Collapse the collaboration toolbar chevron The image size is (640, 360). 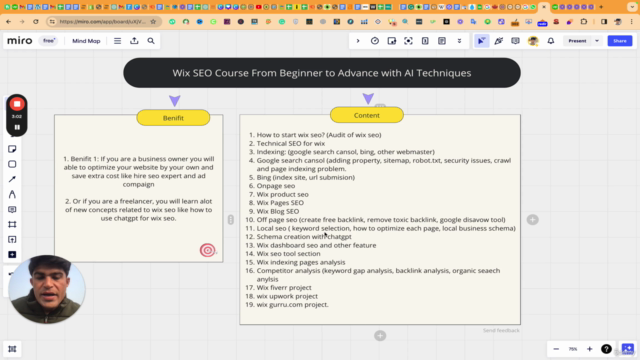click(x=358, y=41)
